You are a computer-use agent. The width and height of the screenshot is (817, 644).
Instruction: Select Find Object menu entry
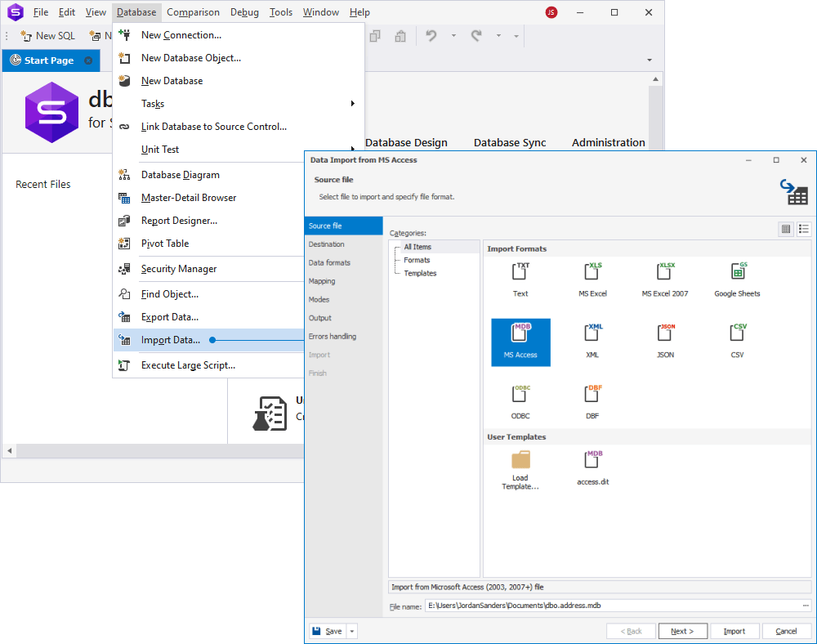tap(208, 294)
